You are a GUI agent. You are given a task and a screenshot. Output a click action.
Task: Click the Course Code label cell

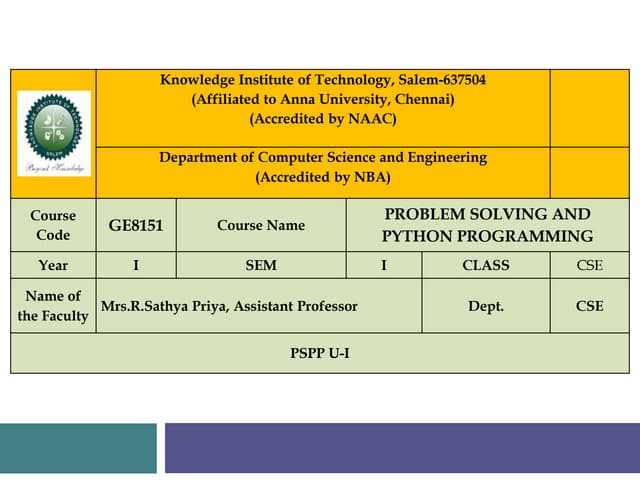pyautogui.click(x=53, y=225)
